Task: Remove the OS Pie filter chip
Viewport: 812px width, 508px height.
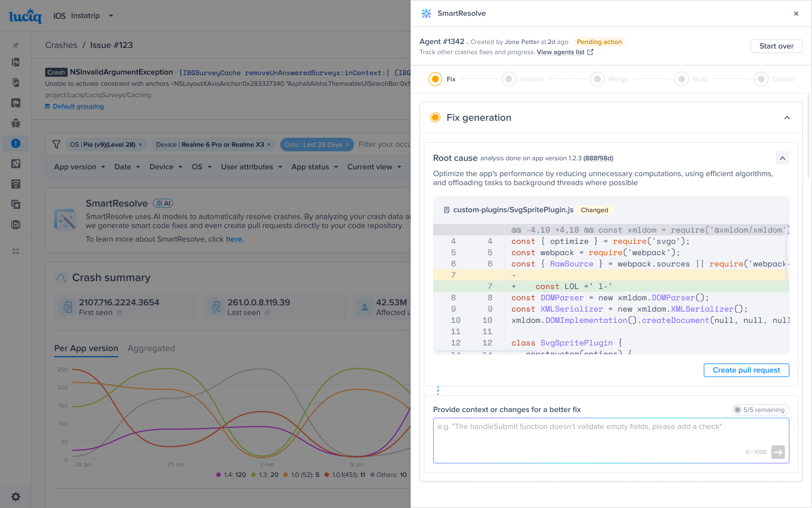Action: coord(140,144)
